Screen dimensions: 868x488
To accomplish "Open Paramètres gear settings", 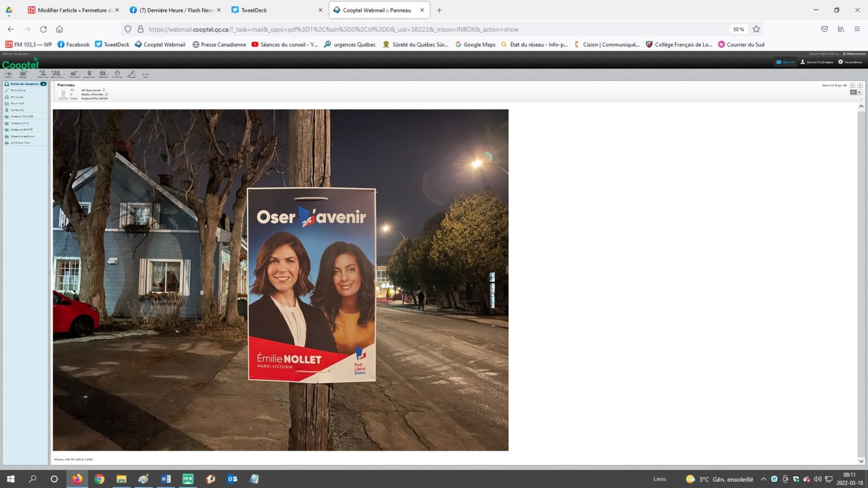I will (850, 62).
